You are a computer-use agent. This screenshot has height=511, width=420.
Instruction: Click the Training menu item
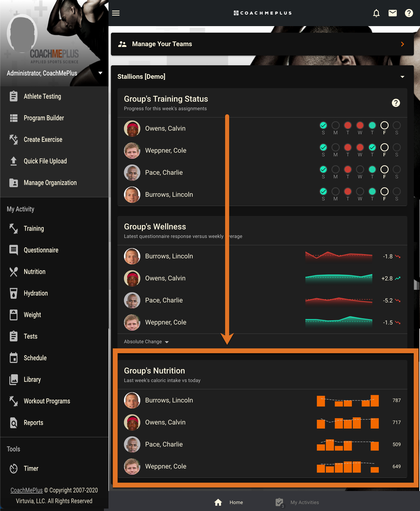[33, 228]
